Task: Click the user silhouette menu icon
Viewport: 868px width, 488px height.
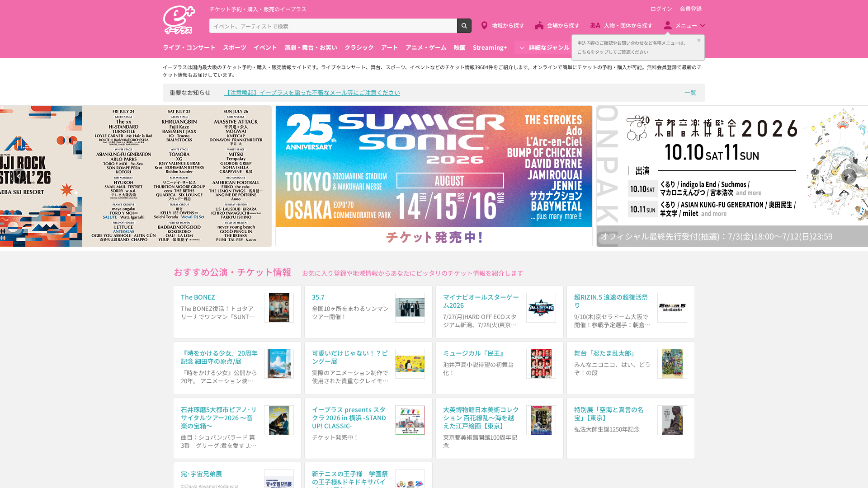Action: 667,25
